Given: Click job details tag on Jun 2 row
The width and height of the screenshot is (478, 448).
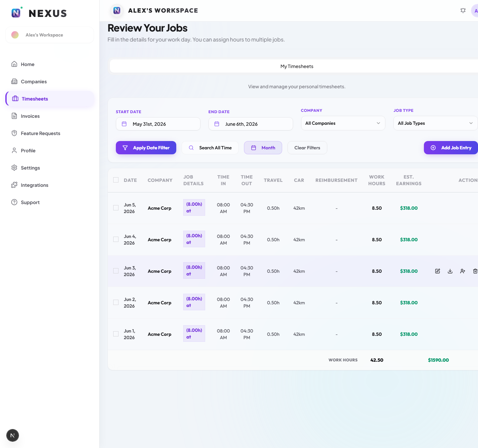Looking at the screenshot, I should (x=194, y=302).
